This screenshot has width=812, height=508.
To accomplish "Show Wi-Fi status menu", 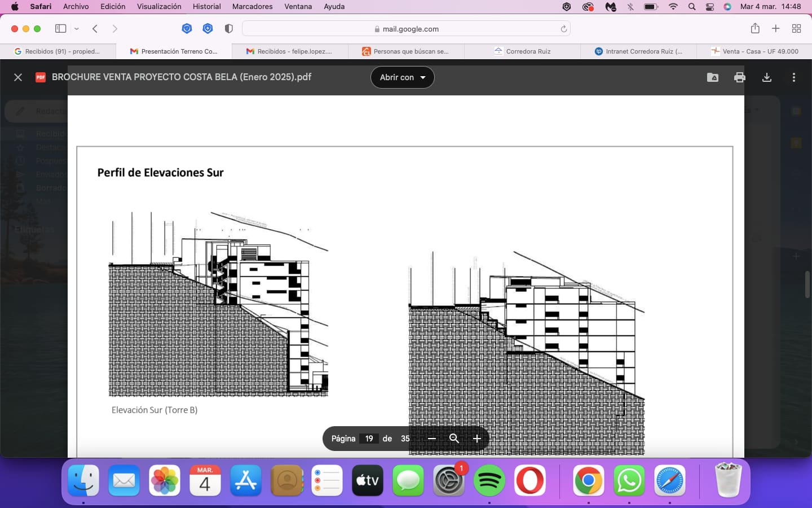I will [x=673, y=7].
